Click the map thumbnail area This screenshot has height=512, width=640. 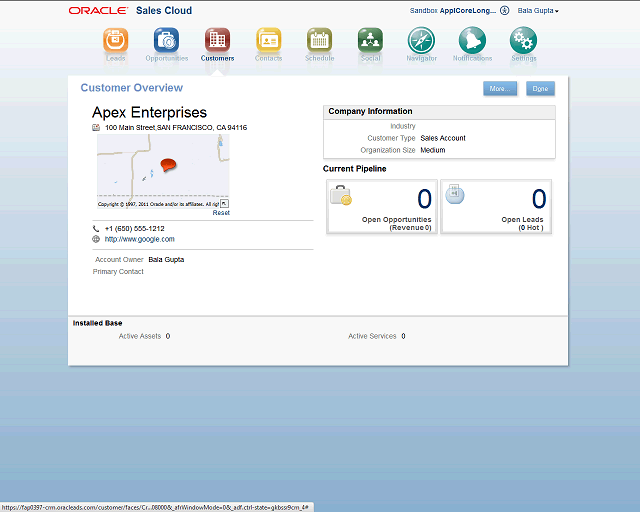(163, 171)
